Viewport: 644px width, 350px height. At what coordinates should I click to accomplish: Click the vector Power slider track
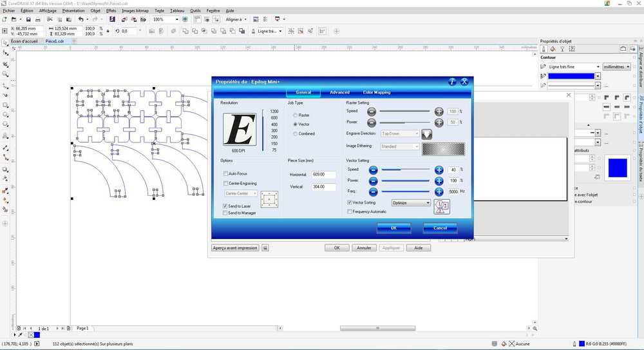click(405, 181)
